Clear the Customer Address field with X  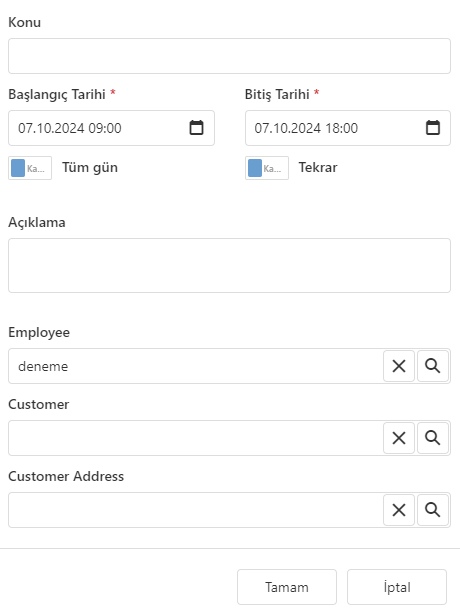399,510
